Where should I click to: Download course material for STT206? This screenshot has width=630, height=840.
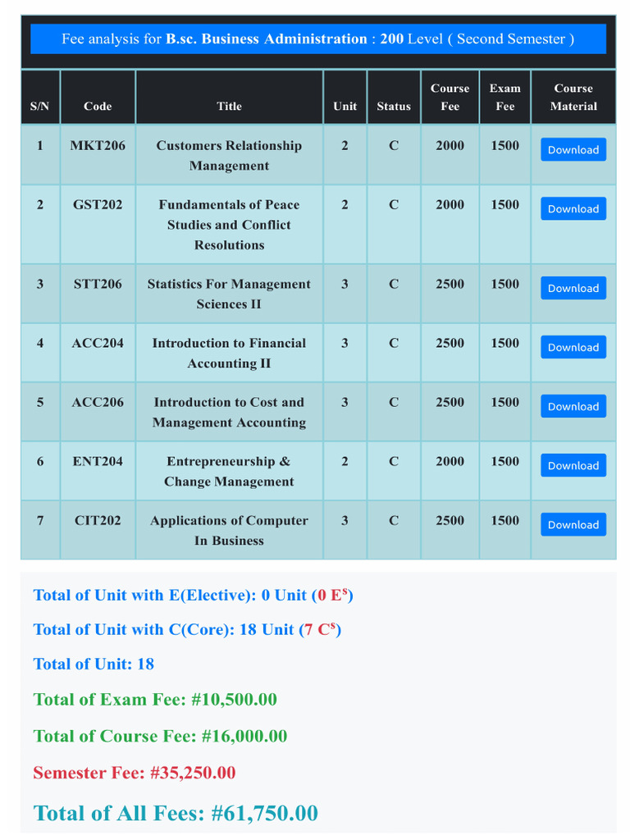point(573,288)
